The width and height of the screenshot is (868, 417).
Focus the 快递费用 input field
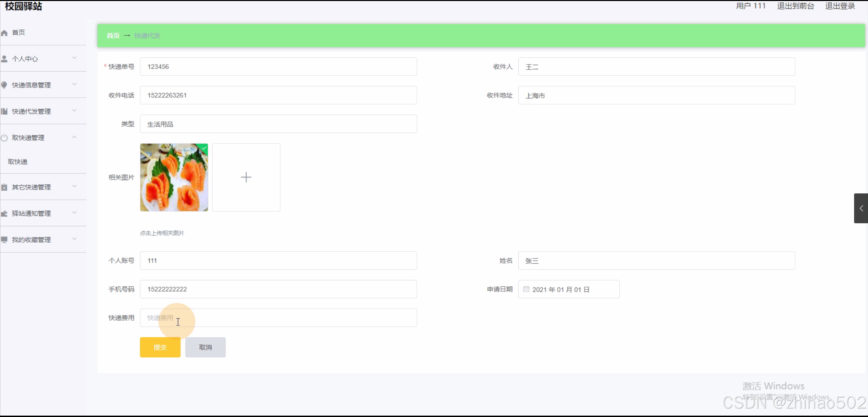pyautogui.click(x=278, y=318)
